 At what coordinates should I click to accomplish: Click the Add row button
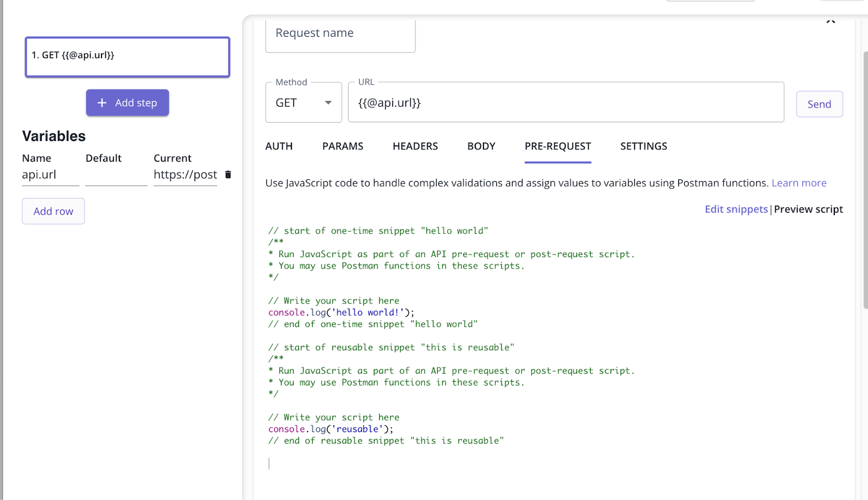tap(53, 211)
